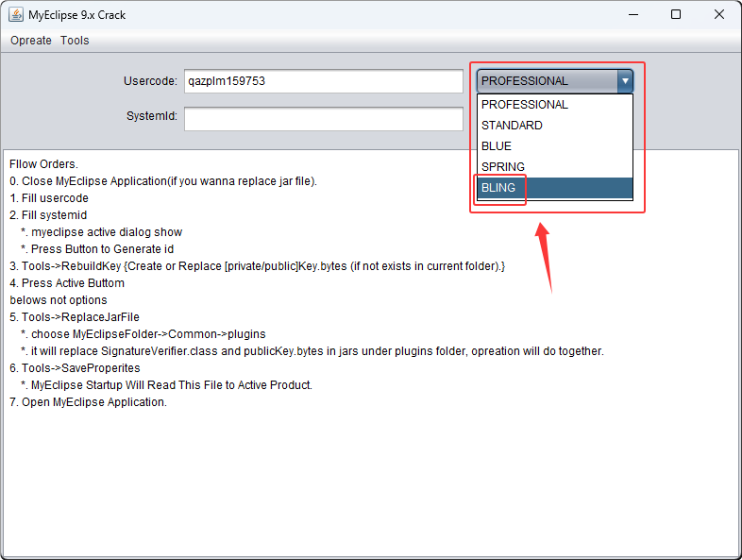
Task: Pick the BLUE edition option
Action: point(554,146)
